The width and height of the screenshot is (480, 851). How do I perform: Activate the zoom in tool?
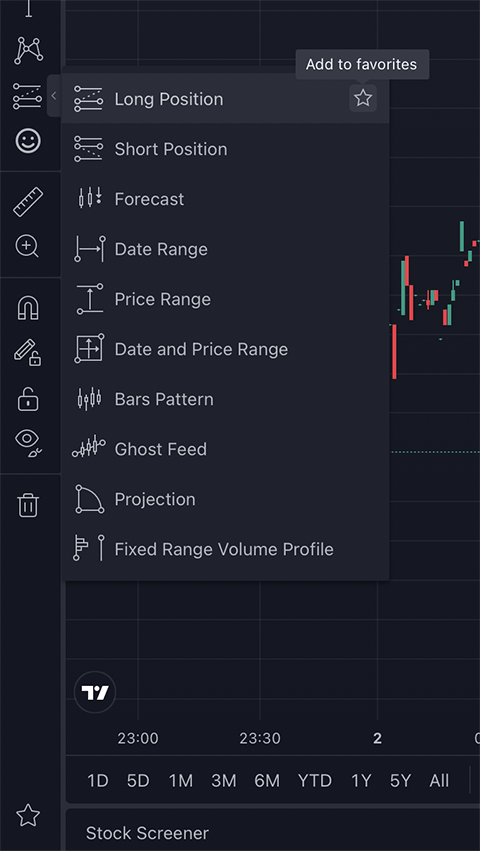pyautogui.click(x=27, y=247)
